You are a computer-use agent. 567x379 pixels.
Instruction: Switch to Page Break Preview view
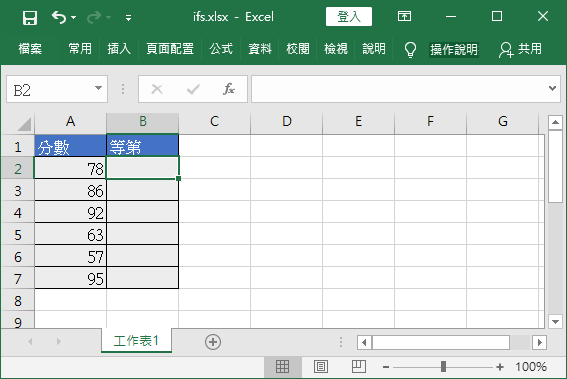pos(359,366)
